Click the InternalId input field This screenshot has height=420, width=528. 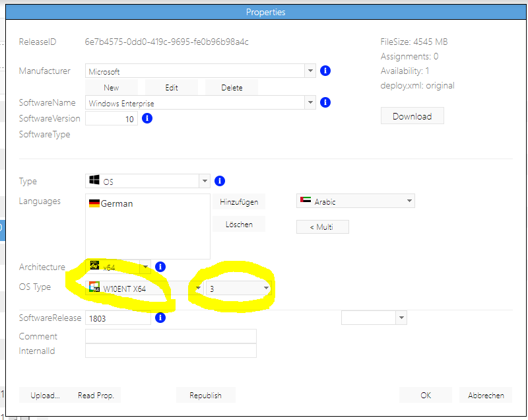click(171, 351)
